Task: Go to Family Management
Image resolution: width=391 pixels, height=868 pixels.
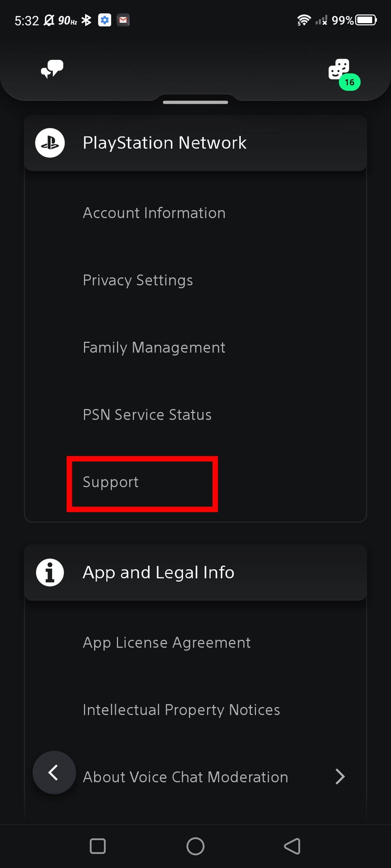Action: click(x=154, y=348)
